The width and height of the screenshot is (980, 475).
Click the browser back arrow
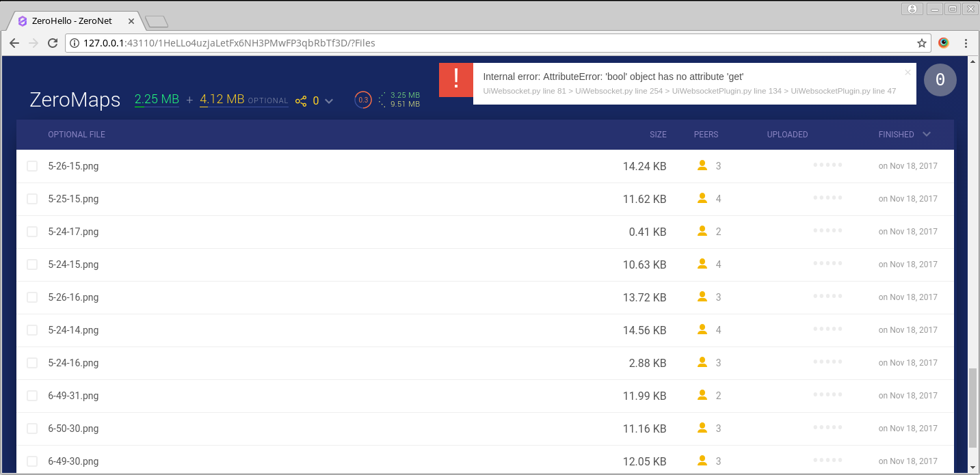(x=14, y=43)
